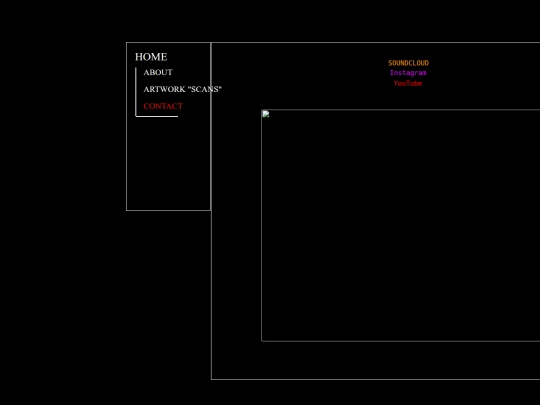540x405 pixels.
Task: Visit the SOUNDCLOUD link
Action: pyautogui.click(x=408, y=63)
